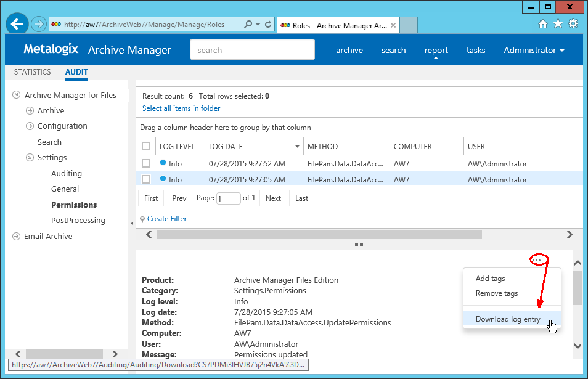The height and width of the screenshot is (379, 588).
Task: Click the three-dots menu icon in details pane
Action: 537,260
